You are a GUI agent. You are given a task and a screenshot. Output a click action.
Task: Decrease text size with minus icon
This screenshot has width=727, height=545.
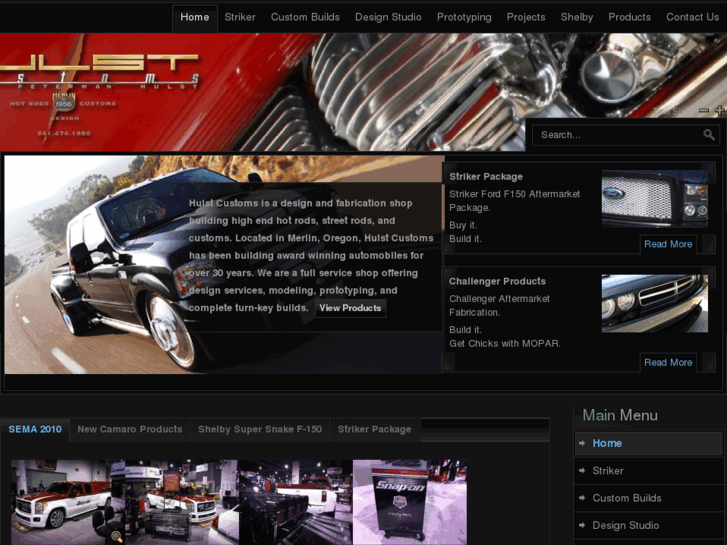pos(704,110)
